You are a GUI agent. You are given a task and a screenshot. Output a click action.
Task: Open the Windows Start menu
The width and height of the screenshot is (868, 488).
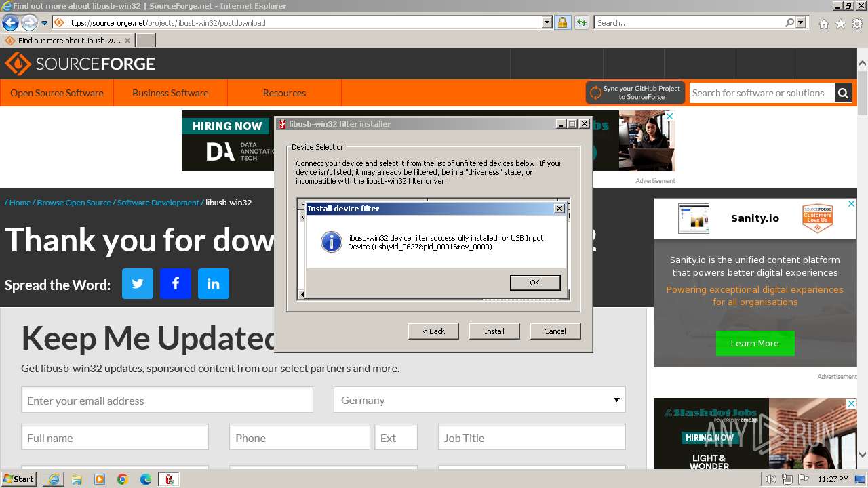point(18,479)
